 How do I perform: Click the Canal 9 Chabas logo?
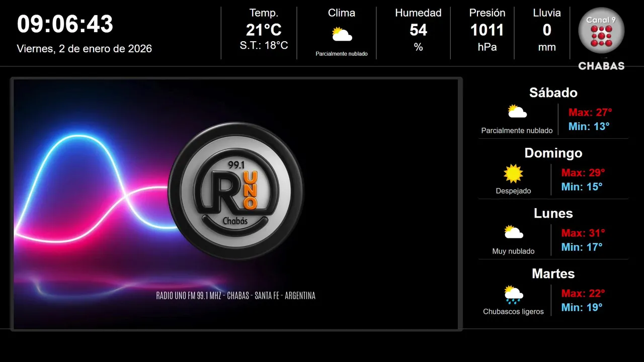pyautogui.click(x=601, y=39)
